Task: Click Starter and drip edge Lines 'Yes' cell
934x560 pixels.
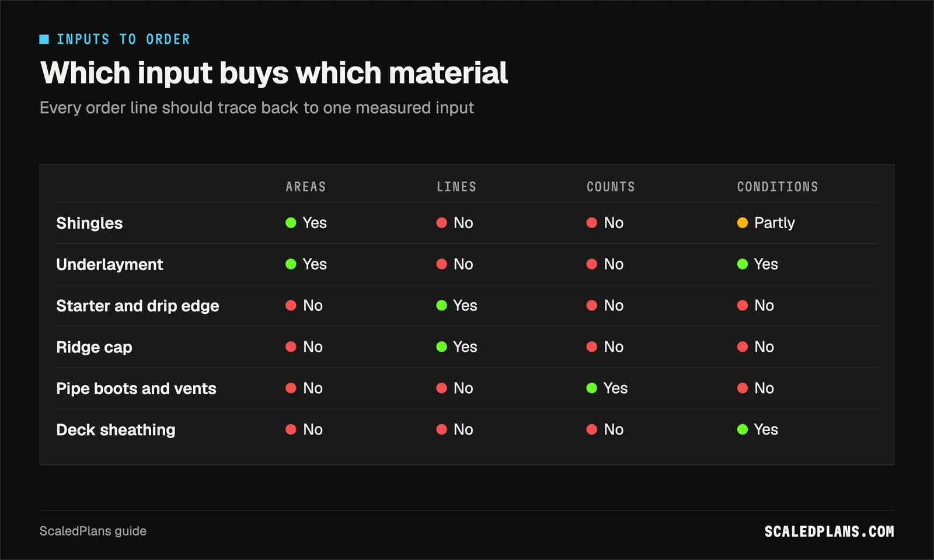Action: tap(457, 306)
